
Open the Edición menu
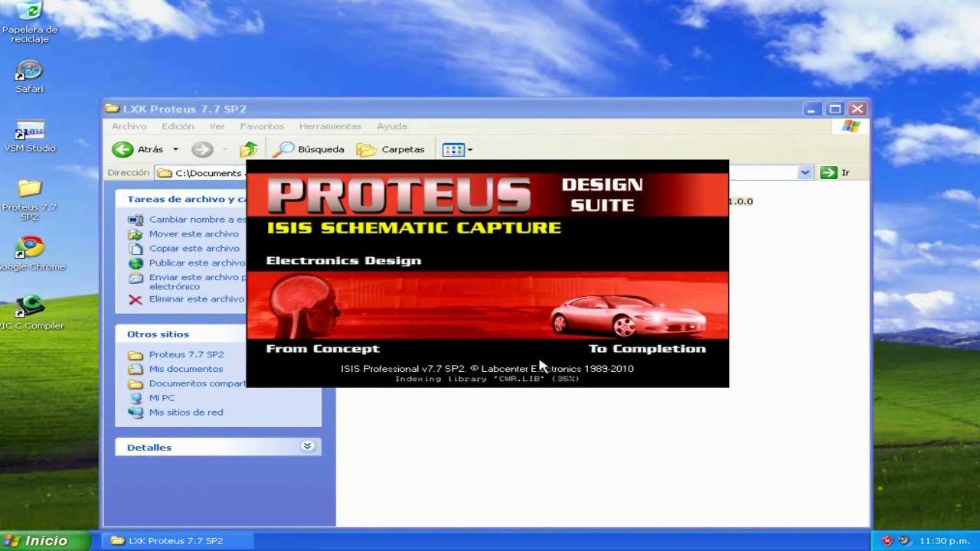coord(178,126)
